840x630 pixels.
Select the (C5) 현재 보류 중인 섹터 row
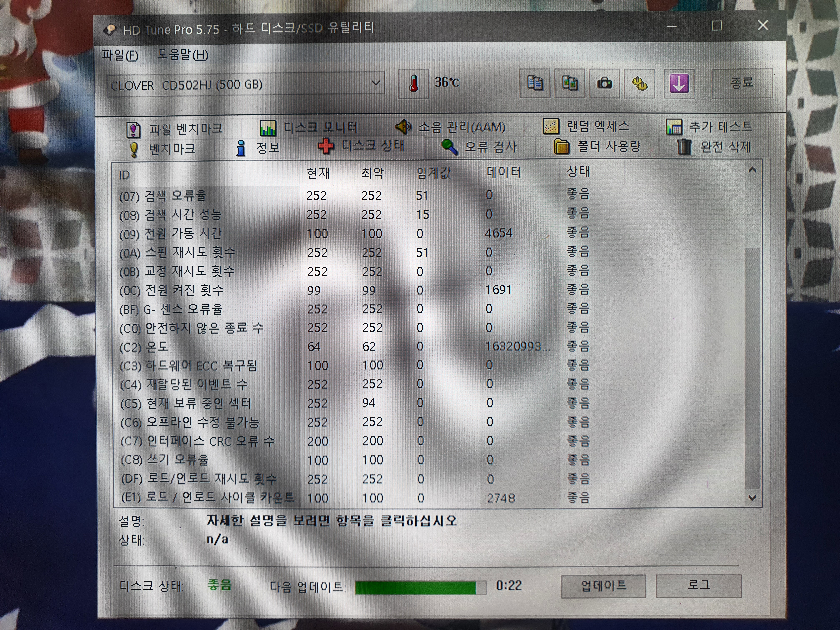click(x=355, y=403)
